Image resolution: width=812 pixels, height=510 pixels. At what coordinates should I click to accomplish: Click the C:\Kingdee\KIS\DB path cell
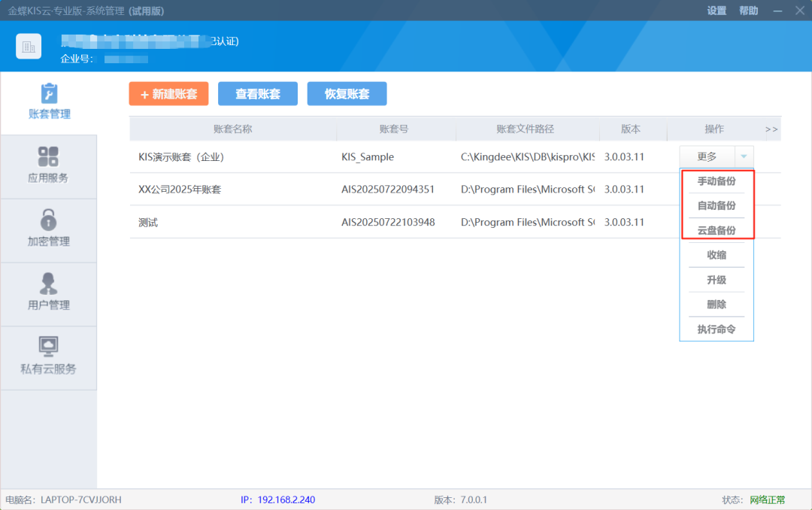click(528, 157)
